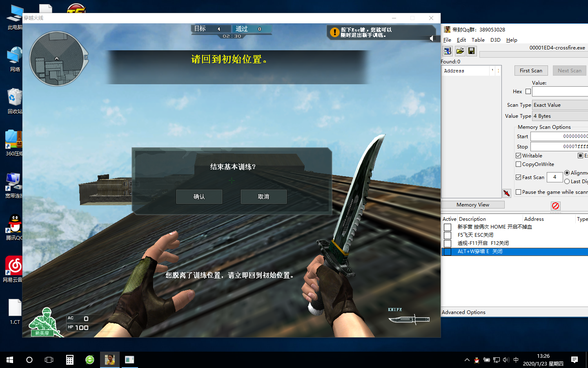The height and width of the screenshot is (368, 588).
Task: Open the process list icon in Cheat Engine
Action: [448, 51]
